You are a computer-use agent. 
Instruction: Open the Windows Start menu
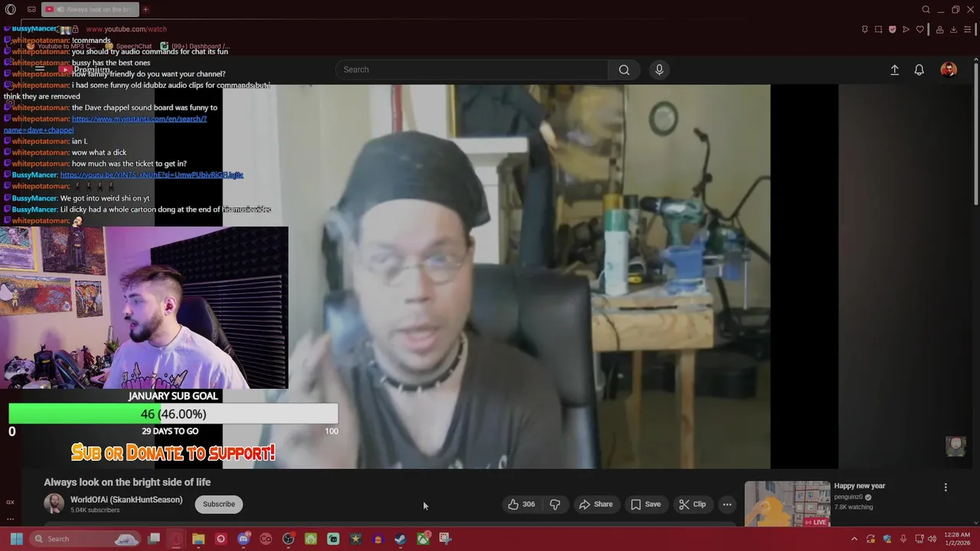coord(16,539)
